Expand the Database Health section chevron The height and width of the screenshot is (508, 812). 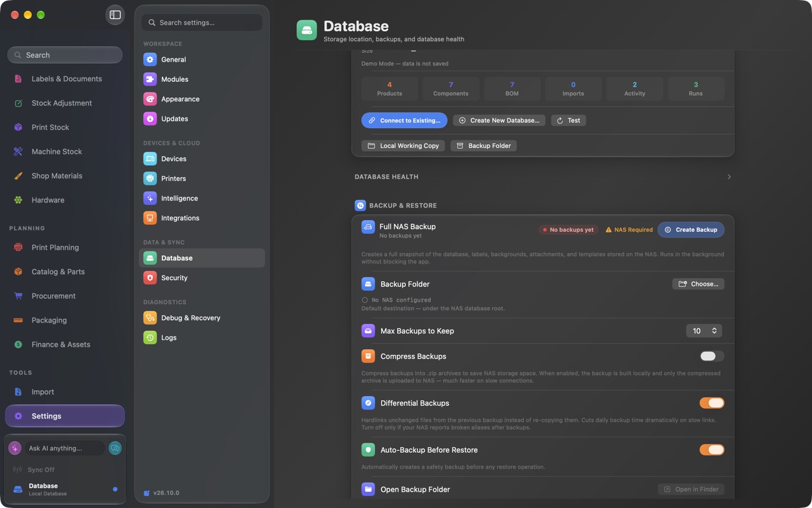[x=729, y=177]
